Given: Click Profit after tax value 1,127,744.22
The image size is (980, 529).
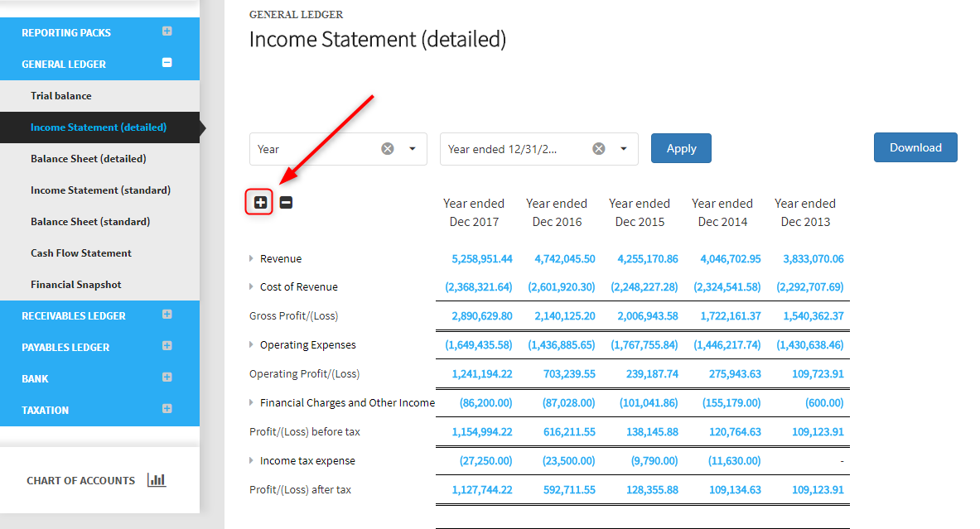Looking at the screenshot, I should [x=482, y=490].
